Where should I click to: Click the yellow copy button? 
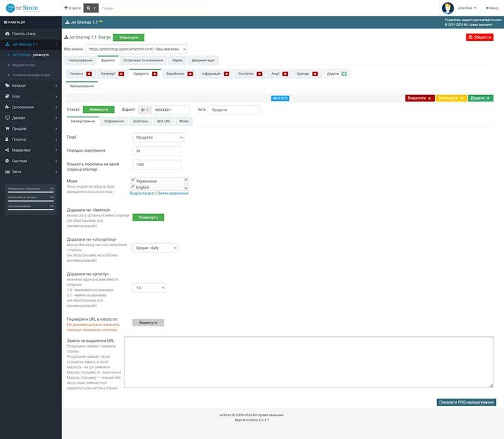pyautogui.click(x=451, y=98)
